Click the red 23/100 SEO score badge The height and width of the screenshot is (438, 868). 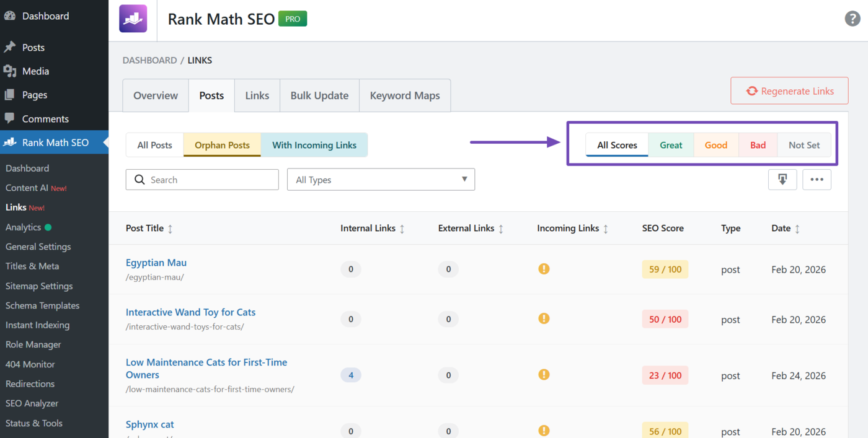[665, 375]
